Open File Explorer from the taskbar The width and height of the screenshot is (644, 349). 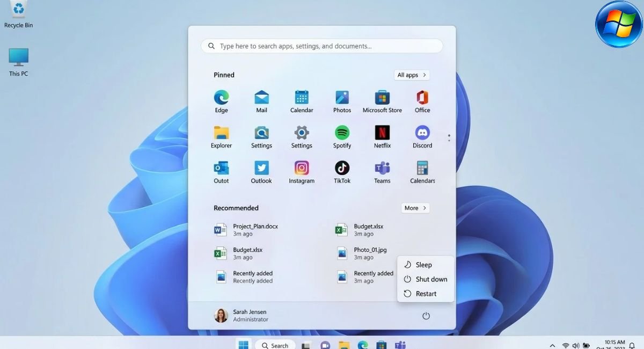[x=344, y=345]
